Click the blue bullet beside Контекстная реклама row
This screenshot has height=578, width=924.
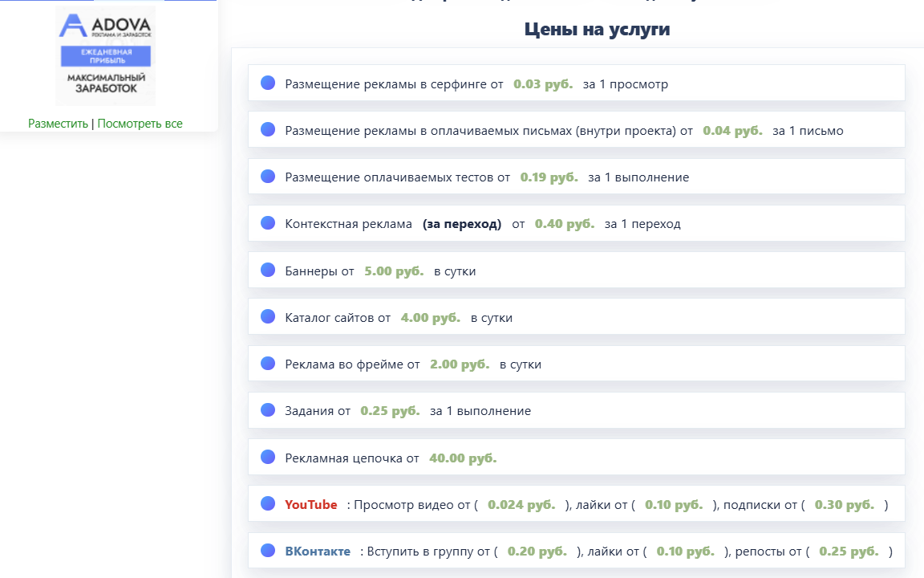coord(269,223)
